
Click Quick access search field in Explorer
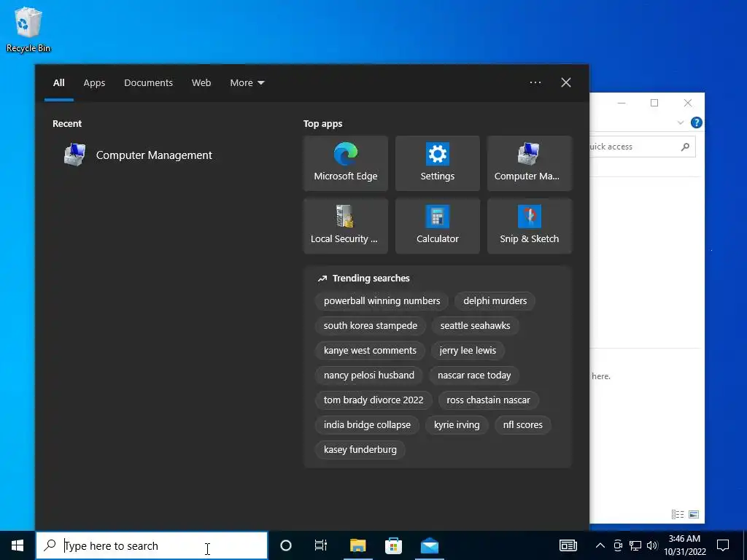point(642,147)
